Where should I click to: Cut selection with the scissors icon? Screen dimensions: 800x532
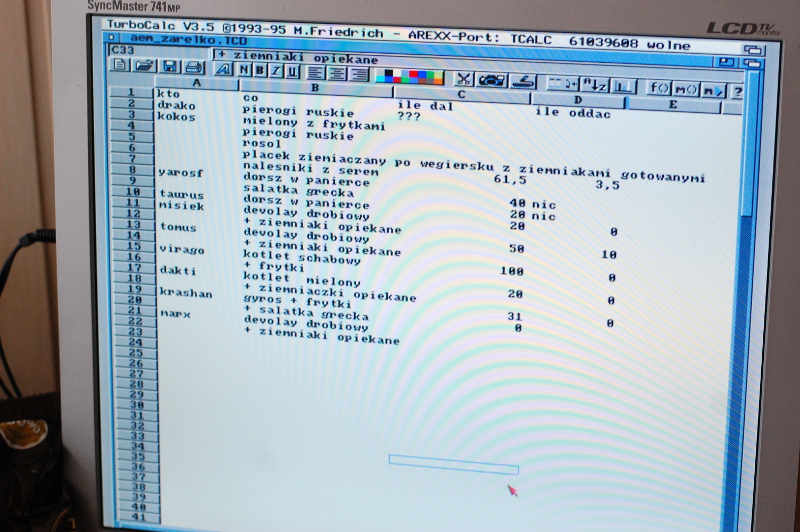click(464, 78)
